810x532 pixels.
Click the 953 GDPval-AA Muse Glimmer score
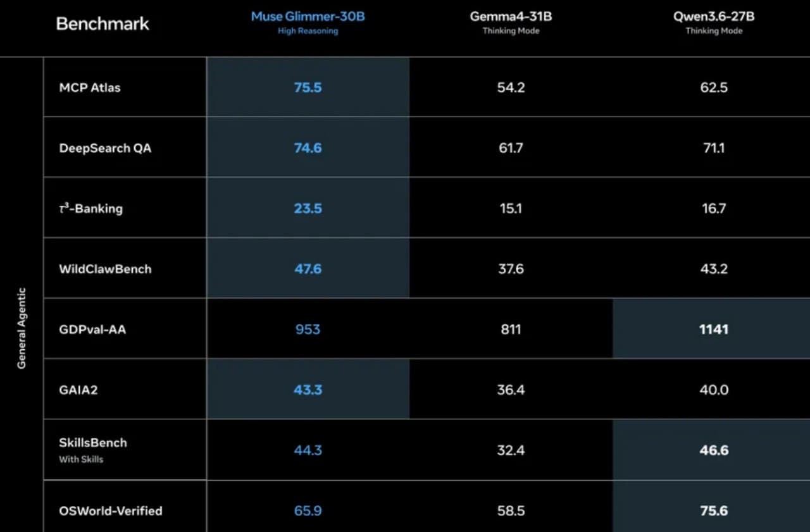tap(308, 330)
